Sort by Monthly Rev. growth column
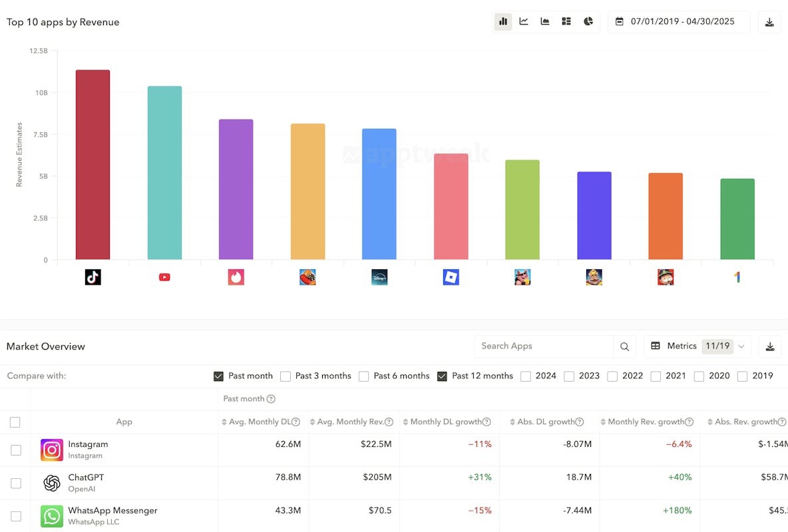Image resolution: width=788 pixels, height=532 pixels. tap(603, 422)
